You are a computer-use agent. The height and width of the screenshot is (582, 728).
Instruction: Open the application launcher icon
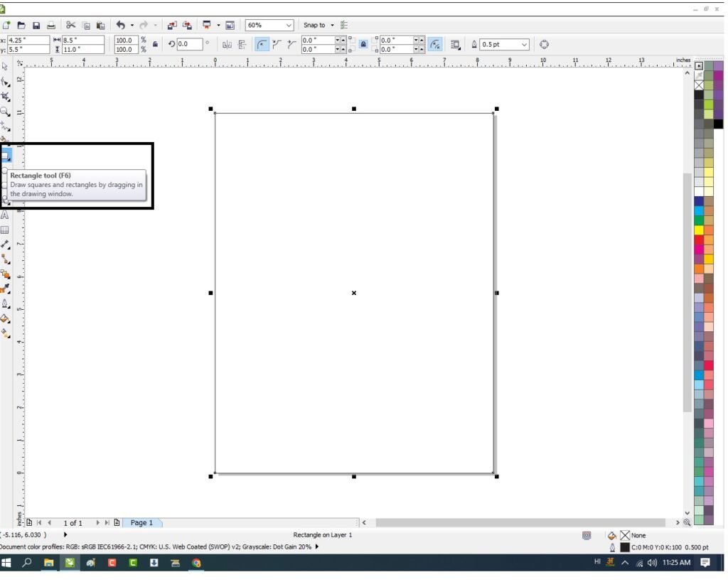[207, 25]
